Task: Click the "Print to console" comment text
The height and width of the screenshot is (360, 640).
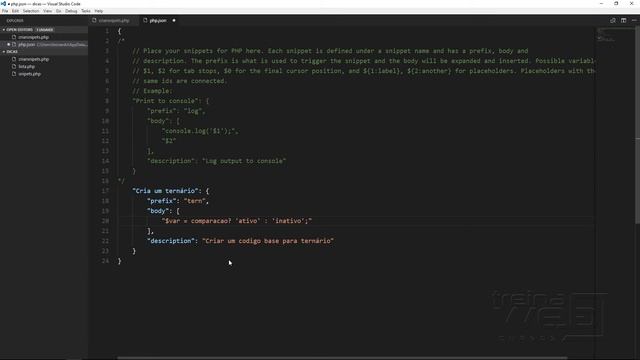Action: coord(166,101)
